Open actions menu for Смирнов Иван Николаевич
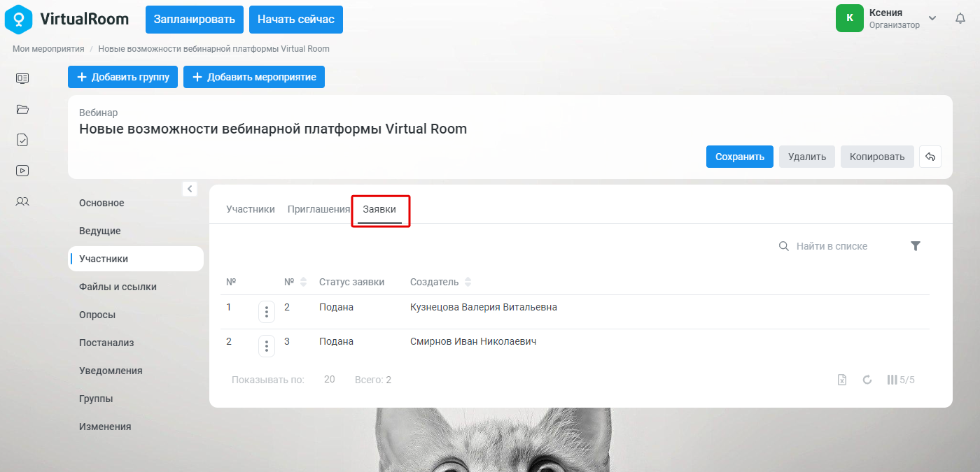 coord(267,346)
